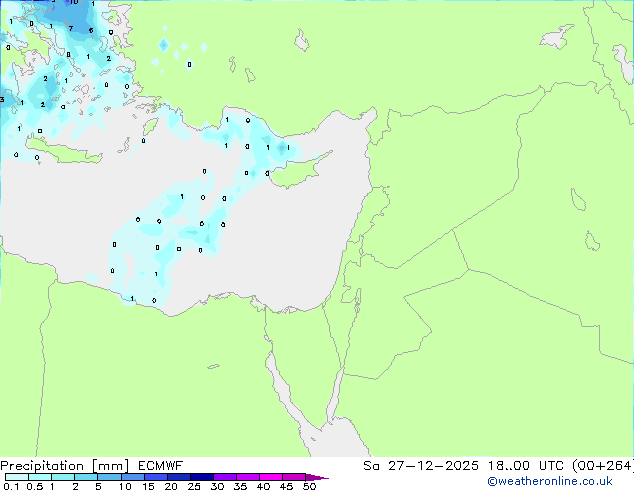Pick the legend swatch between 10 and 15
The width and height of the screenshot is (634, 490).
click(x=132, y=477)
